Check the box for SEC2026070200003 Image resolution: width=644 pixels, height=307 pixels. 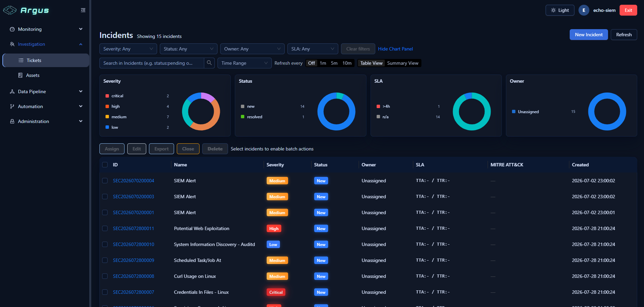(x=105, y=197)
